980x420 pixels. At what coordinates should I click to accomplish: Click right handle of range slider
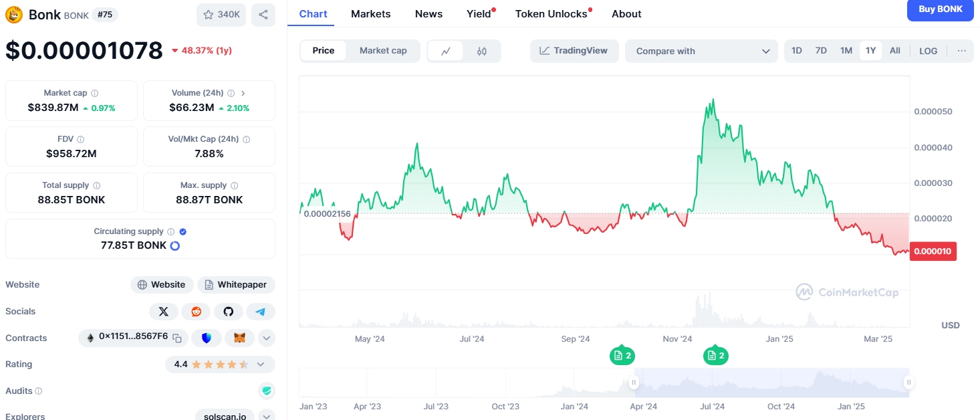click(909, 383)
